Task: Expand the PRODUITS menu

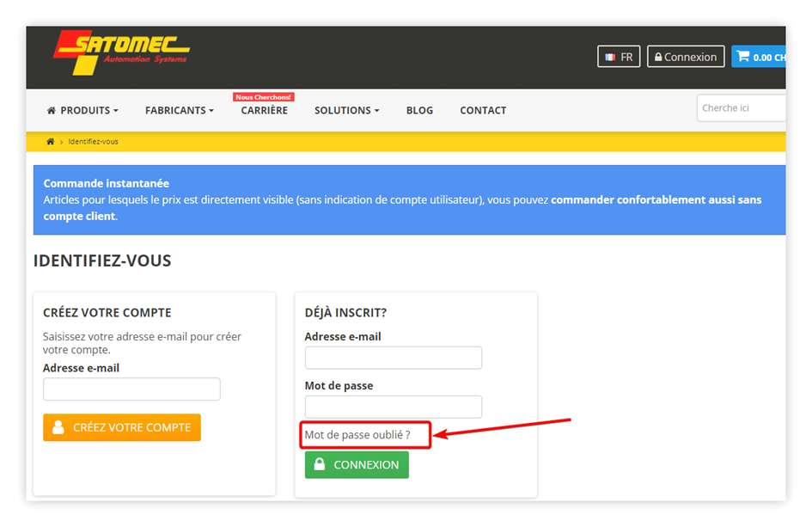Action: pos(82,110)
